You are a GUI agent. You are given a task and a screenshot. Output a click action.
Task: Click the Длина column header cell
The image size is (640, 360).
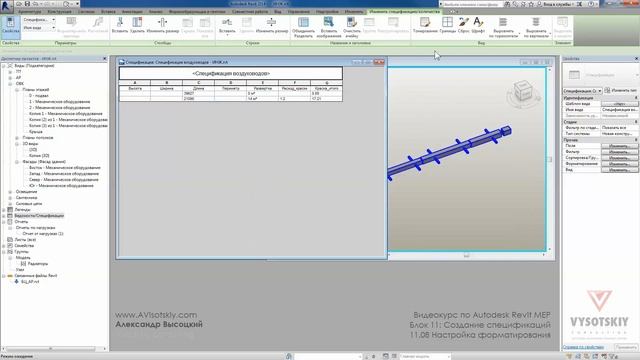(x=199, y=88)
